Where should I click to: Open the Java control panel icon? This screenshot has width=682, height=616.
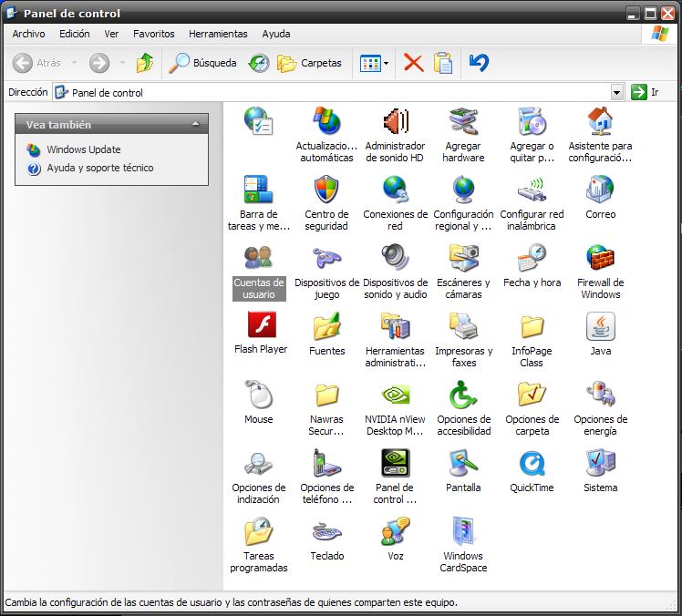click(x=600, y=326)
